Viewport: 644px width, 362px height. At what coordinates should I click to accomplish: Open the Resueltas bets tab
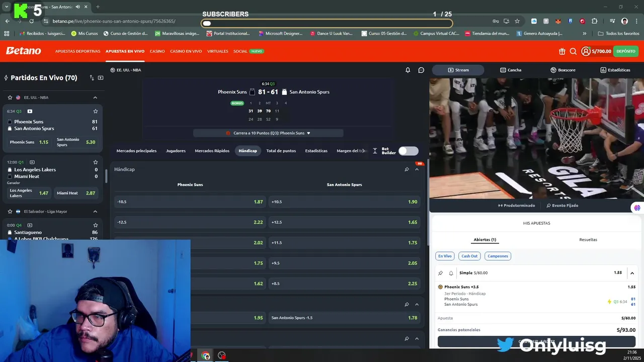point(588,240)
